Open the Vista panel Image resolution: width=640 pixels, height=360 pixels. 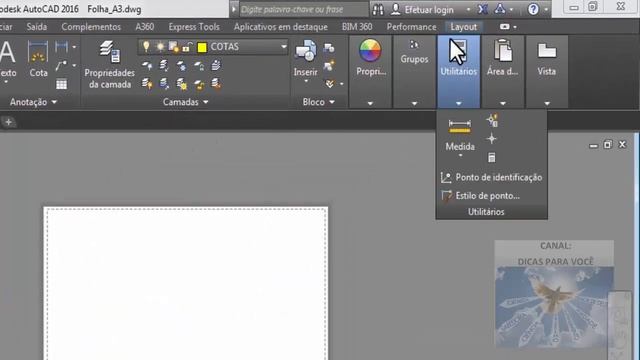(x=547, y=71)
